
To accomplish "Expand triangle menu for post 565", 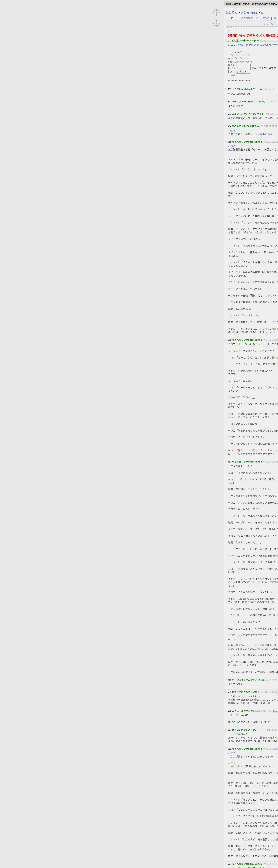I will pyautogui.click(x=226, y=142).
